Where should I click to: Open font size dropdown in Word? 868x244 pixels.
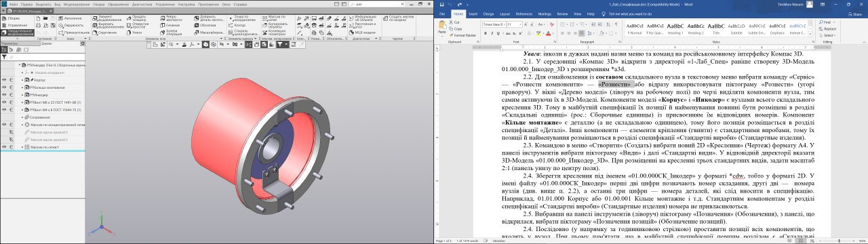coord(520,24)
